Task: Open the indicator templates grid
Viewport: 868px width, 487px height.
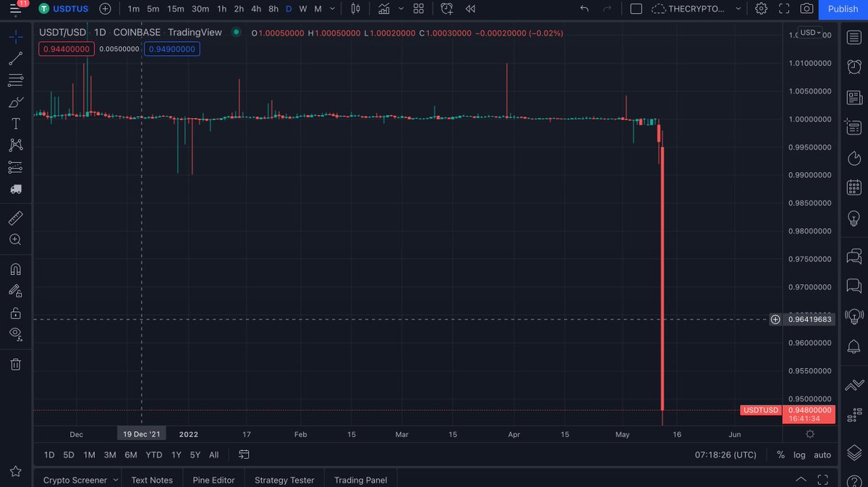Action: point(419,9)
